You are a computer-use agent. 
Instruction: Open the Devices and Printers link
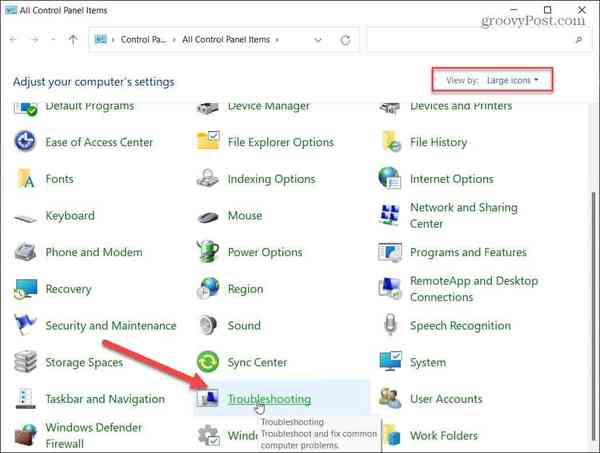[461, 106]
